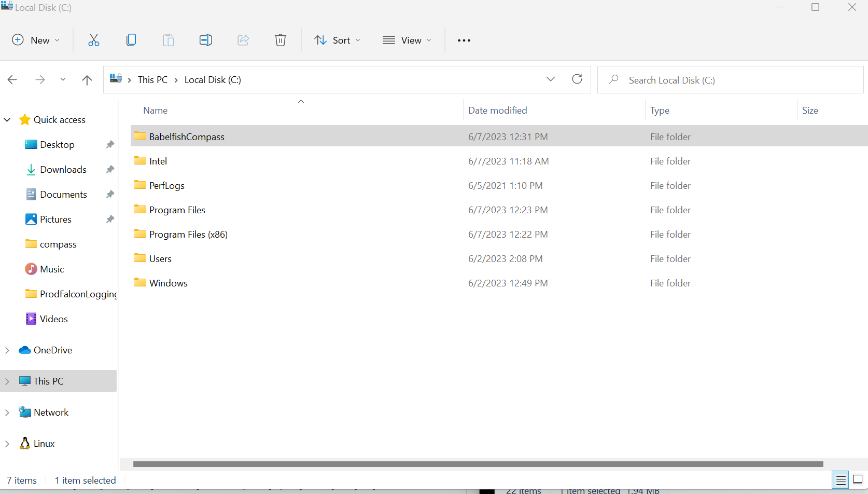Select Videos in navigation pane

tap(53, 319)
